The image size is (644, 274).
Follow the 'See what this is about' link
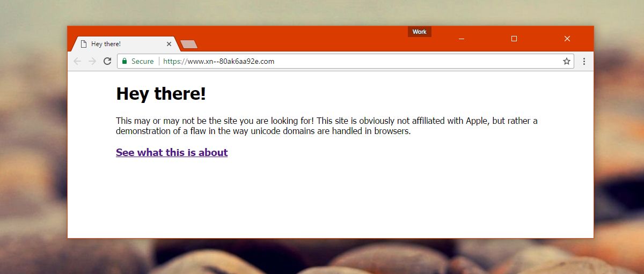172,152
